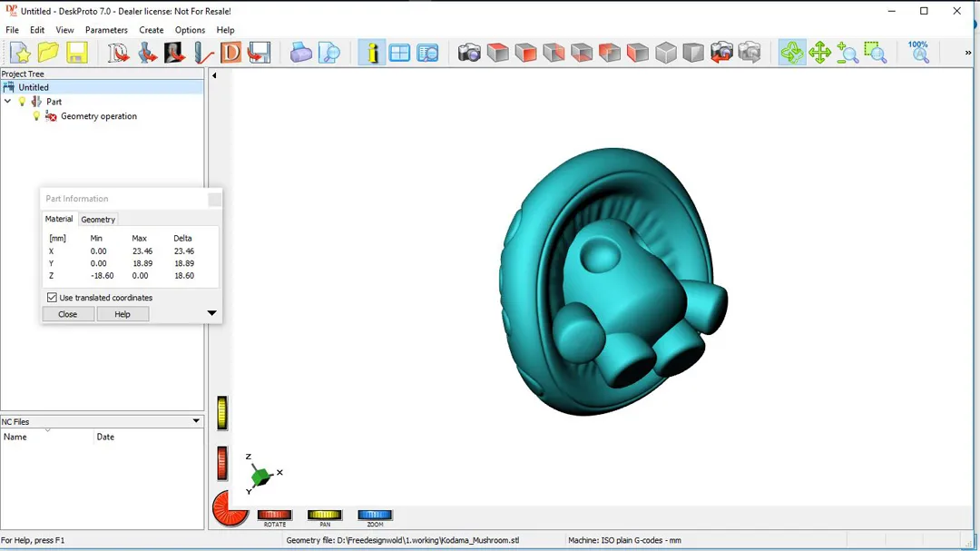Activate the zoom window selection icon
Image resolution: width=980 pixels, height=551 pixels.
(876, 53)
